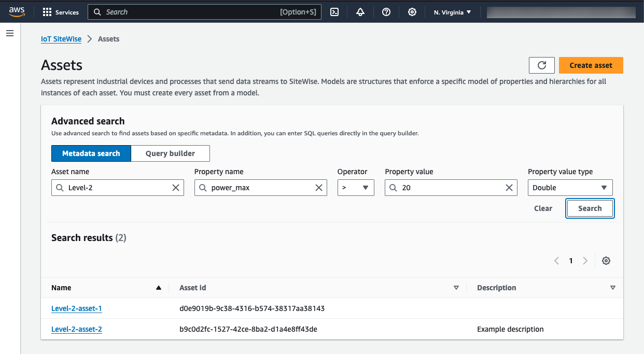Clear the Property value field text
The height and width of the screenshot is (354, 644).
[509, 188]
